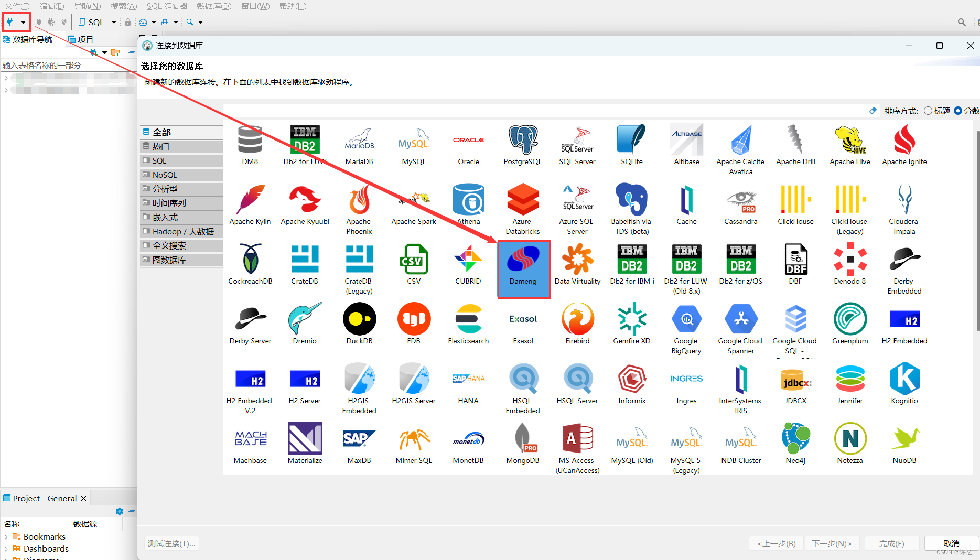Open the SQL 编辑器 menu

pos(167,6)
